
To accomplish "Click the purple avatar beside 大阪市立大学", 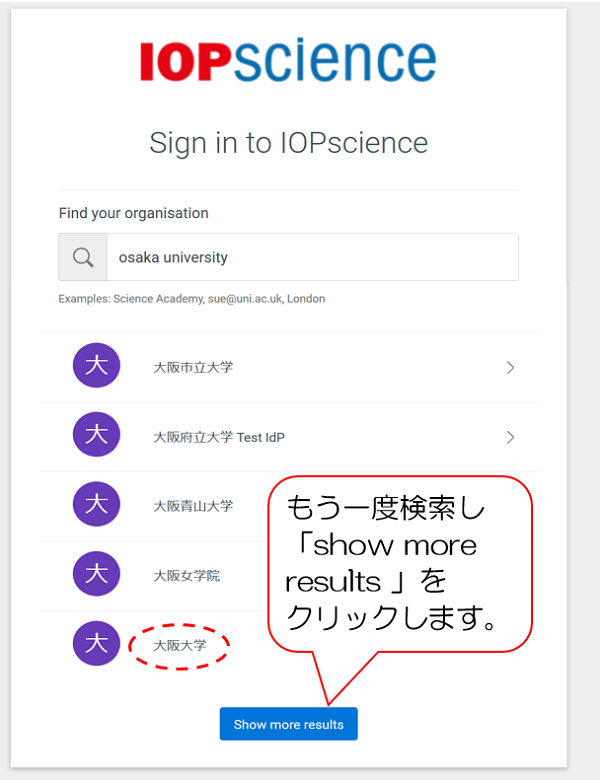I will (96, 367).
